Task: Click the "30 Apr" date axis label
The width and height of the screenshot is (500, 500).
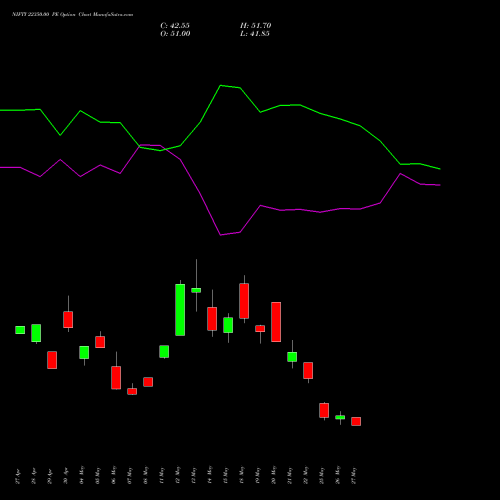Action: 66,476
